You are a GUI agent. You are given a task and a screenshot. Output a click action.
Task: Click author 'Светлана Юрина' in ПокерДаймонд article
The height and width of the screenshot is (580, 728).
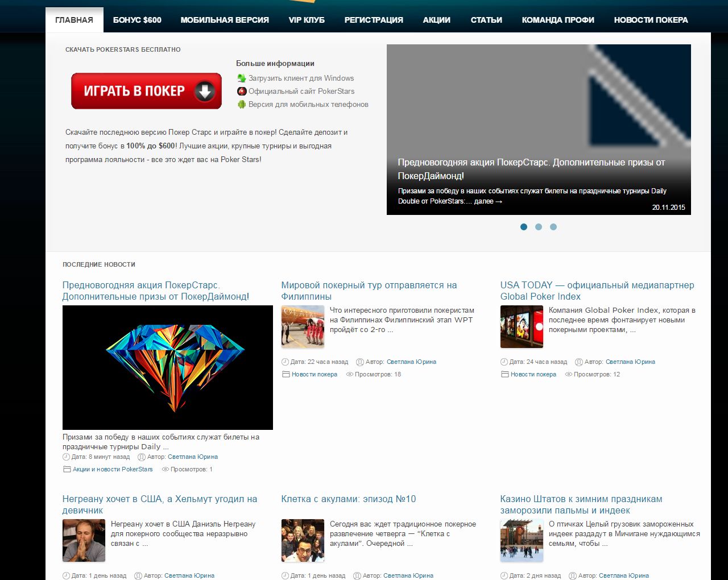click(193, 457)
